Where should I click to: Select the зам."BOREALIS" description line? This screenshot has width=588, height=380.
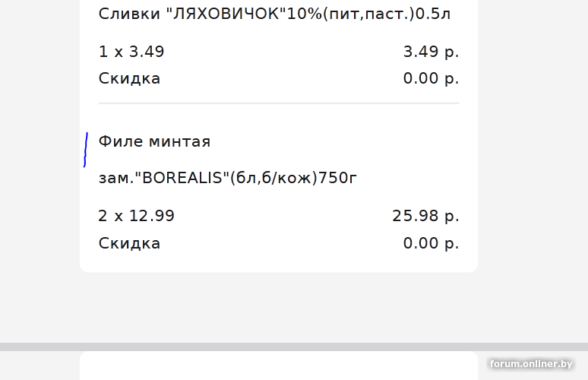pos(228,178)
